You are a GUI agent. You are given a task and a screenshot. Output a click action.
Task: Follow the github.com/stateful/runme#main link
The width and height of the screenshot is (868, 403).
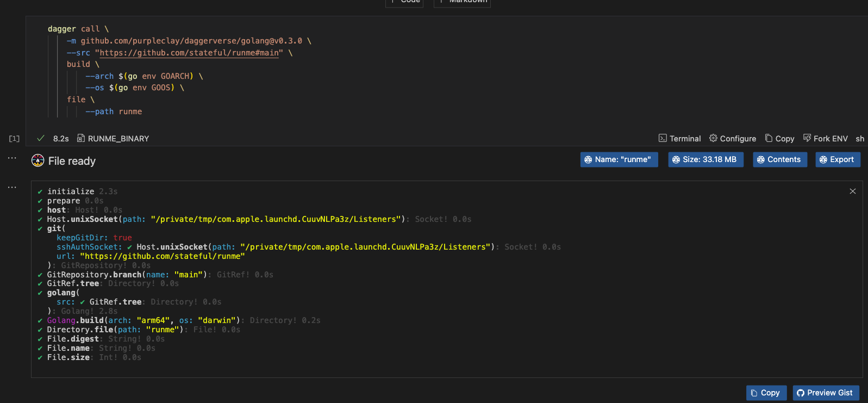[x=189, y=53]
